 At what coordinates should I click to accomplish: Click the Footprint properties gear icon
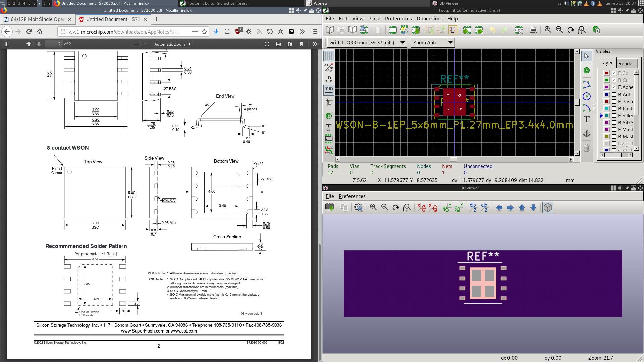[x=519, y=30]
